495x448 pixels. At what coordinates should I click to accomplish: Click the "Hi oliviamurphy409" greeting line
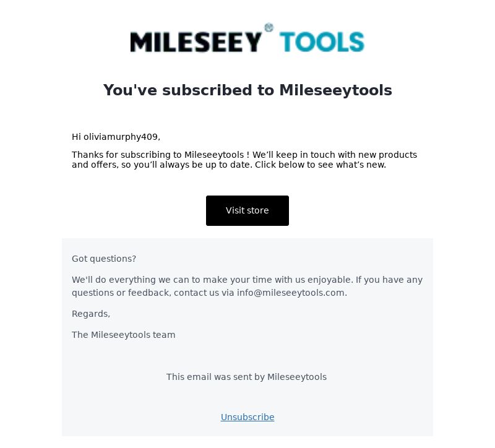tap(116, 137)
